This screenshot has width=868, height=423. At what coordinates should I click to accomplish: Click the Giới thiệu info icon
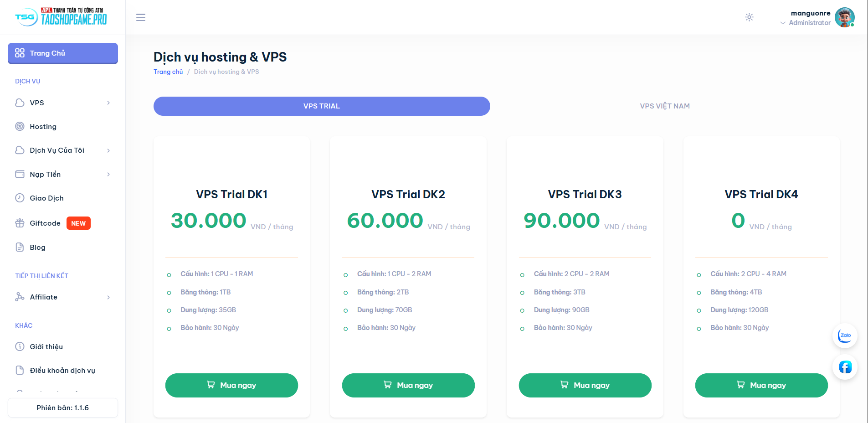[x=20, y=346]
